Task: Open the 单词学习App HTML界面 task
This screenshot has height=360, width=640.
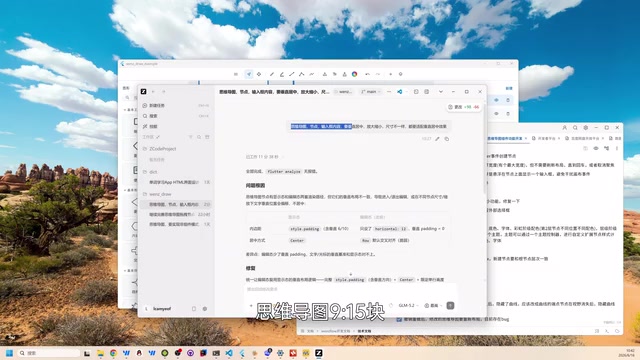Action: tap(176, 182)
